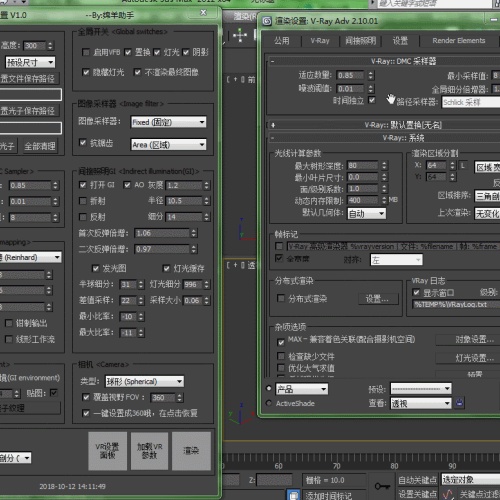
Task: Click 设置... button beside 分布式渲染
Action: [x=378, y=299]
